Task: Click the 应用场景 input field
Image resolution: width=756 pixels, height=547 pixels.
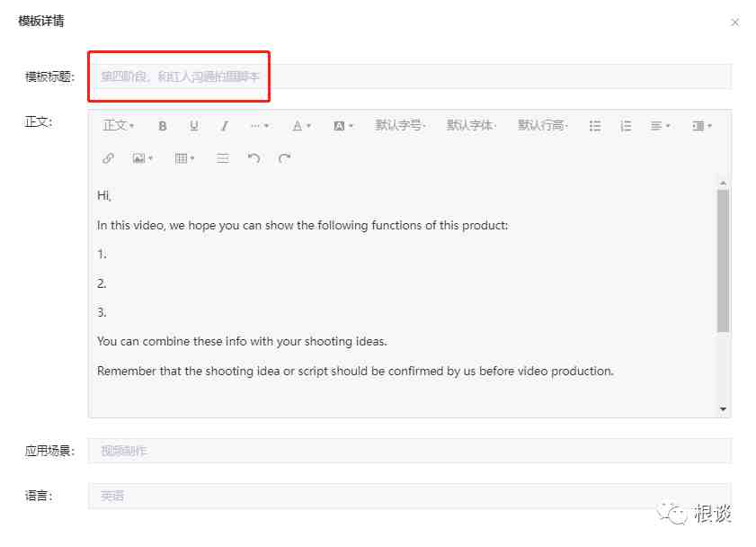Action: click(x=410, y=451)
